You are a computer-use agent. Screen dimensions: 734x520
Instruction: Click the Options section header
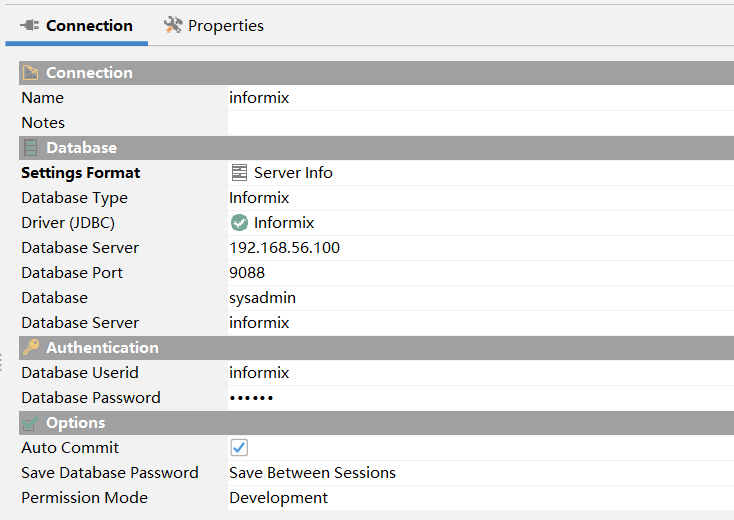pos(376,423)
